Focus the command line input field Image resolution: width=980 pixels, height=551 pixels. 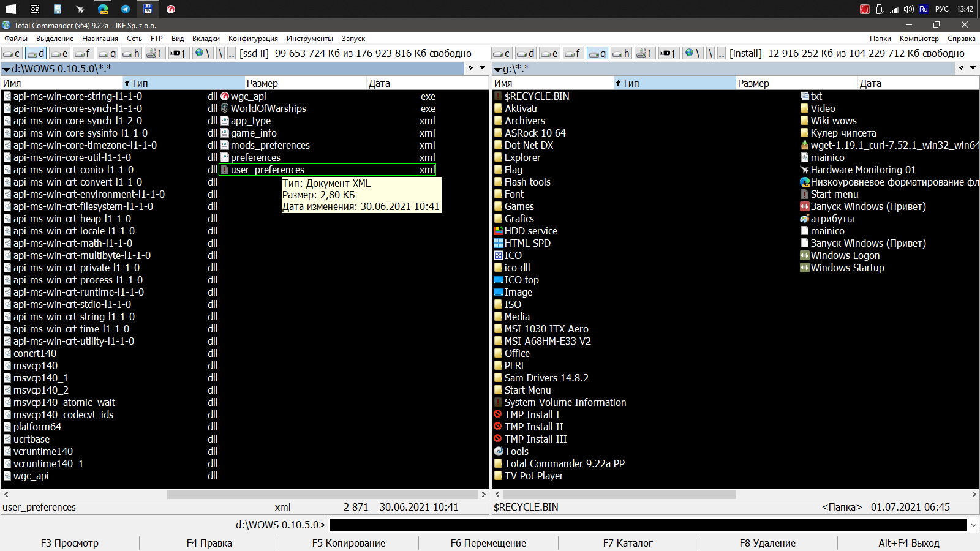(x=648, y=525)
